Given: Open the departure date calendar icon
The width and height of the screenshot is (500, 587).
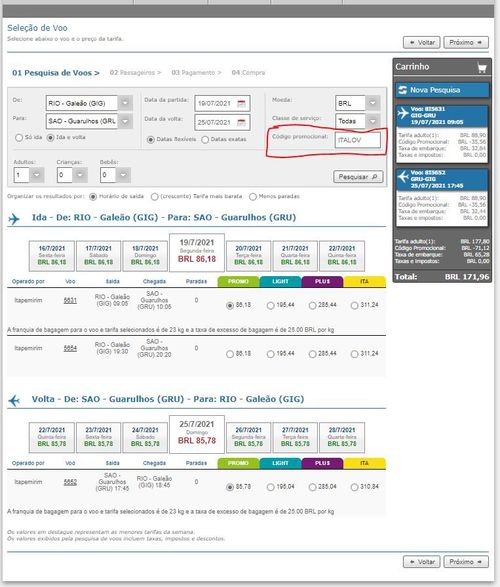Looking at the screenshot, I should click(x=242, y=104).
